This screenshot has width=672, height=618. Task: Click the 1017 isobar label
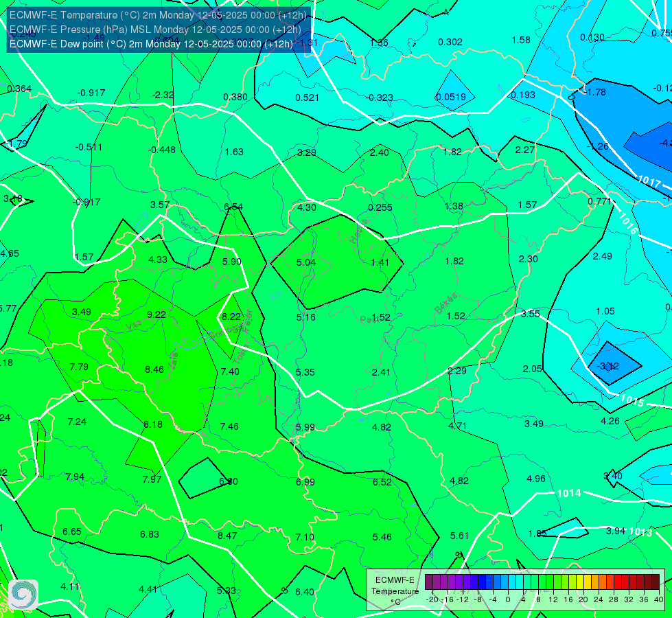pyautogui.click(x=650, y=181)
